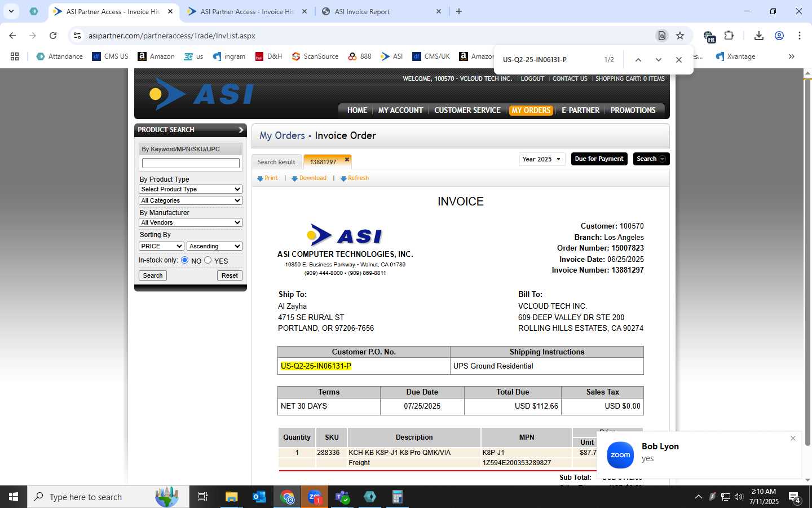This screenshot has height=508, width=812.
Task: Open the browser extensions puzzle icon
Action: pos(729,36)
